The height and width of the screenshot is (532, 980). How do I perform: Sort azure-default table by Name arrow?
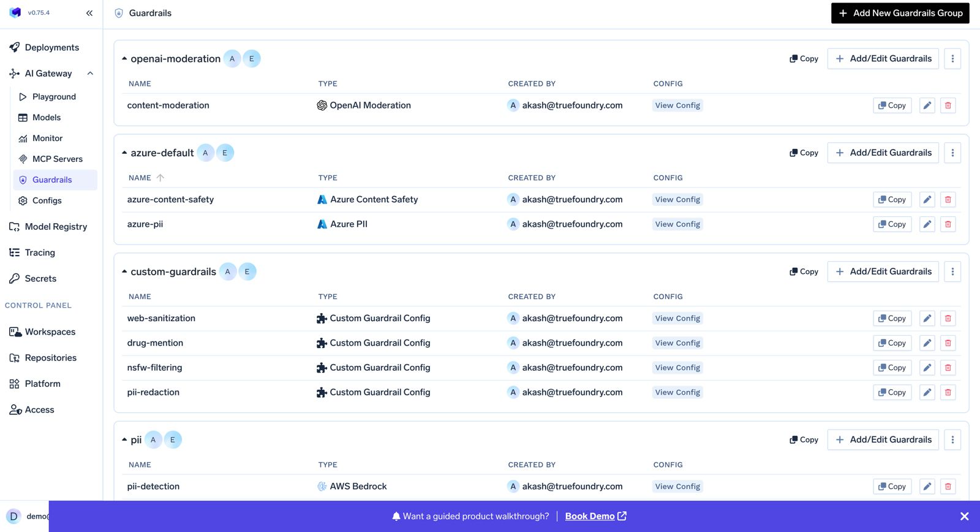(x=160, y=178)
